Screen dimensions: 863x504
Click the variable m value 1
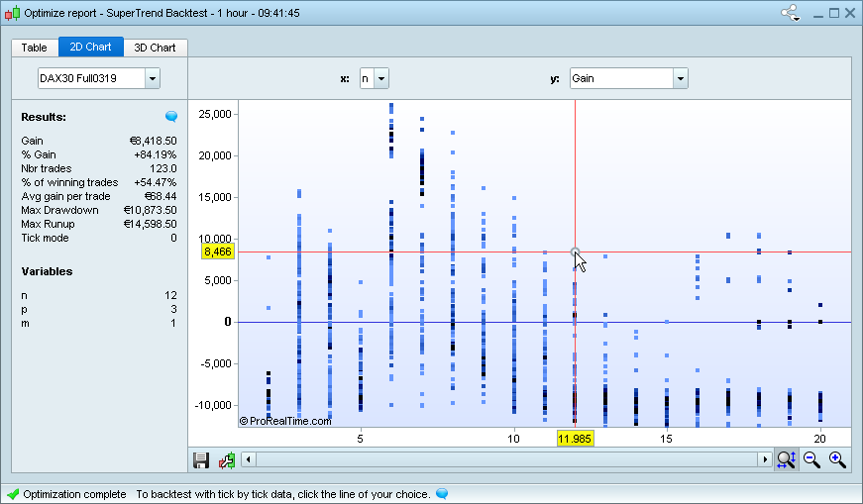[x=173, y=323]
